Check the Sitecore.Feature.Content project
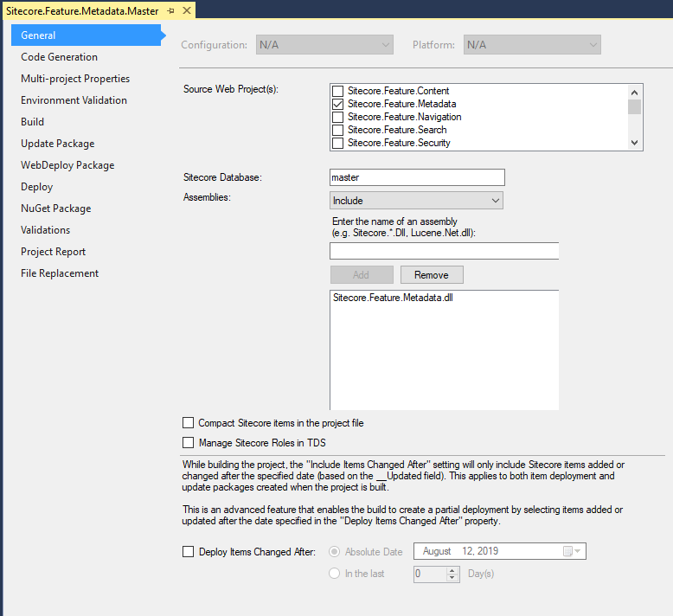The height and width of the screenshot is (616, 673). click(x=337, y=91)
